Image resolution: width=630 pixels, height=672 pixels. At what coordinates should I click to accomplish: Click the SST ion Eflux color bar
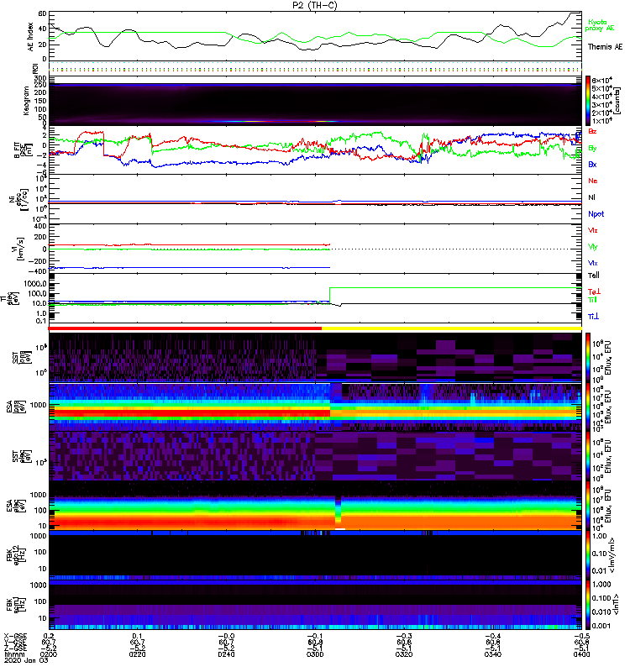tap(588, 357)
